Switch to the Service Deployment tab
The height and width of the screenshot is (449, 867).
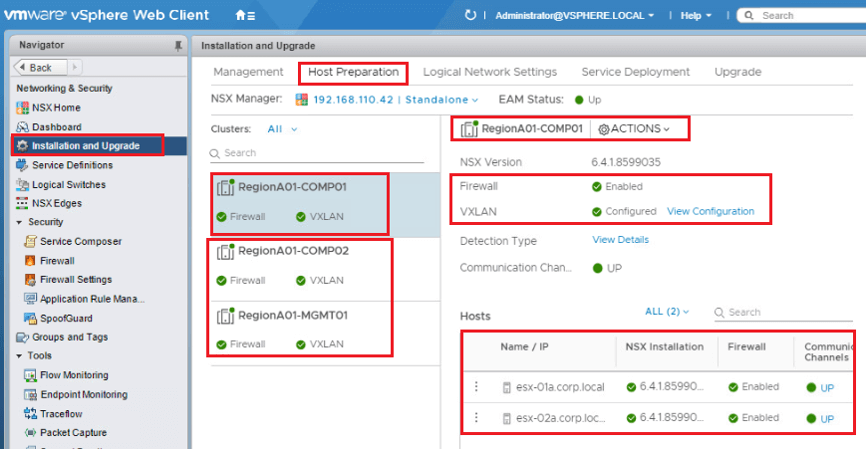point(635,72)
